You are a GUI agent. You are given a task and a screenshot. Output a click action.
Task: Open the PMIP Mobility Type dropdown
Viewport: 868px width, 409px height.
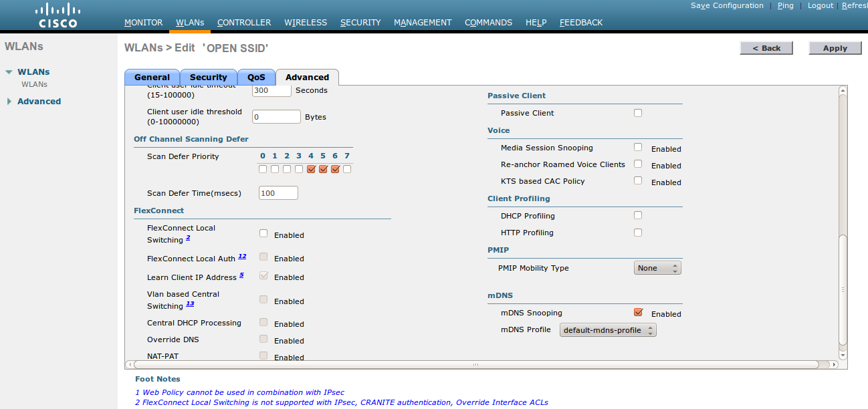coord(657,268)
